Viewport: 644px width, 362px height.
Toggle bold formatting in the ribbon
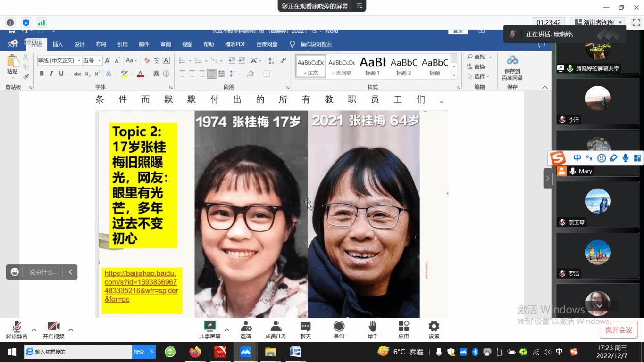[x=42, y=74]
